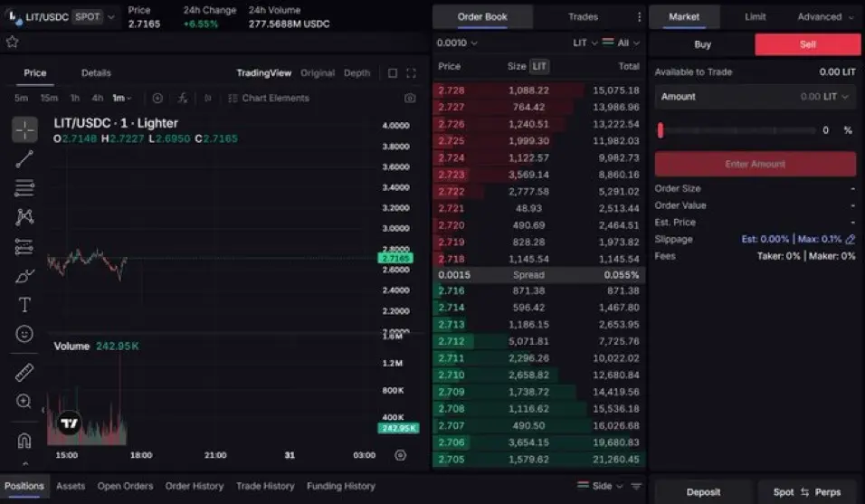Toggle chart fullscreen mode
Image resolution: width=865 pixels, height=504 pixels.
[x=411, y=72]
